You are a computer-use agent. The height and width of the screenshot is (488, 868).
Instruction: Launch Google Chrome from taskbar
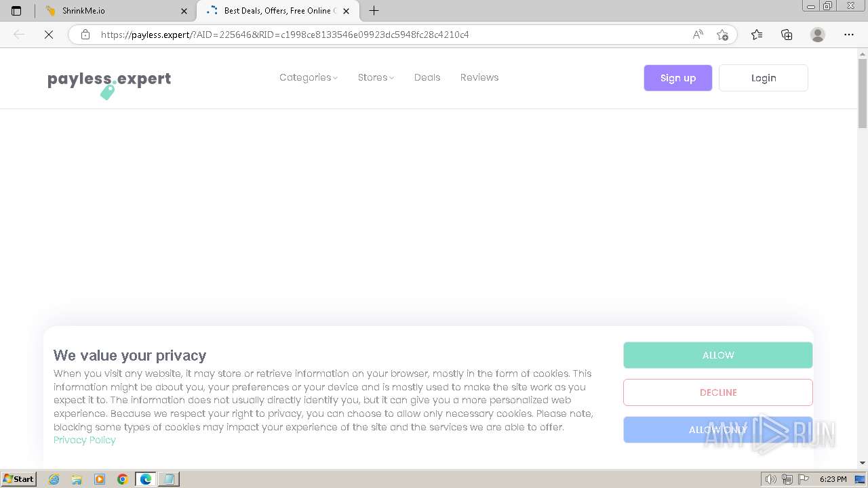[123, 479]
